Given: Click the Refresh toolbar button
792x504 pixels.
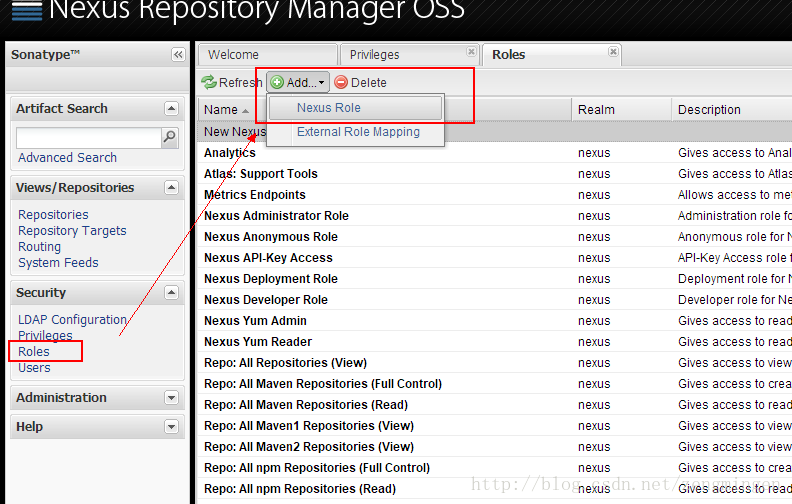Looking at the screenshot, I should [x=231, y=82].
